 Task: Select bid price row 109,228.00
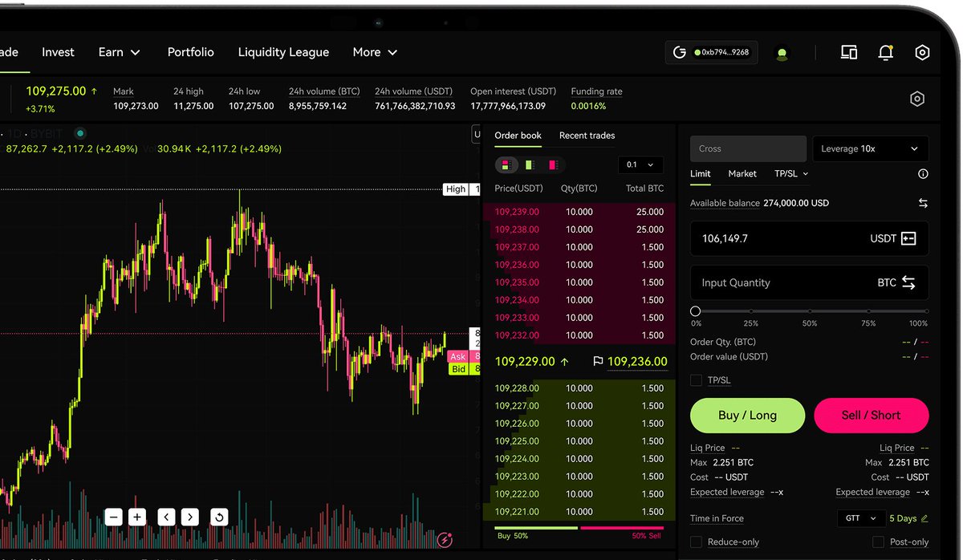[579, 388]
